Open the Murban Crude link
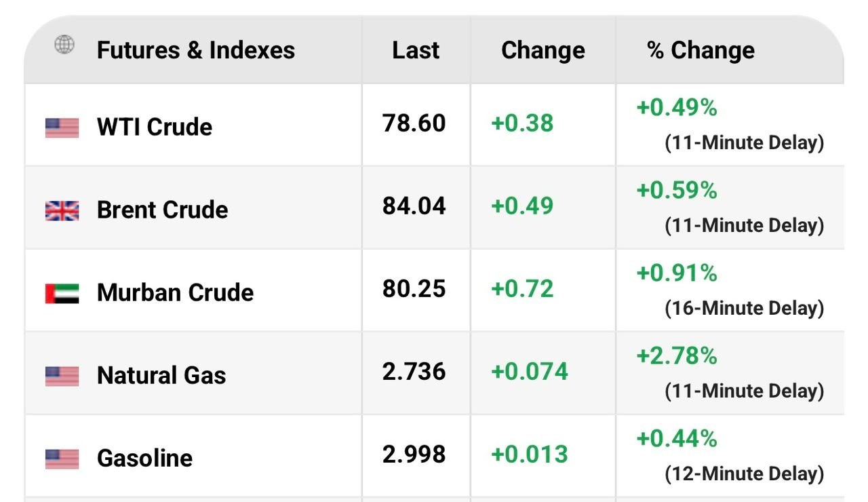Image resolution: width=868 pixels, height=502 pixels. [176, 292]
